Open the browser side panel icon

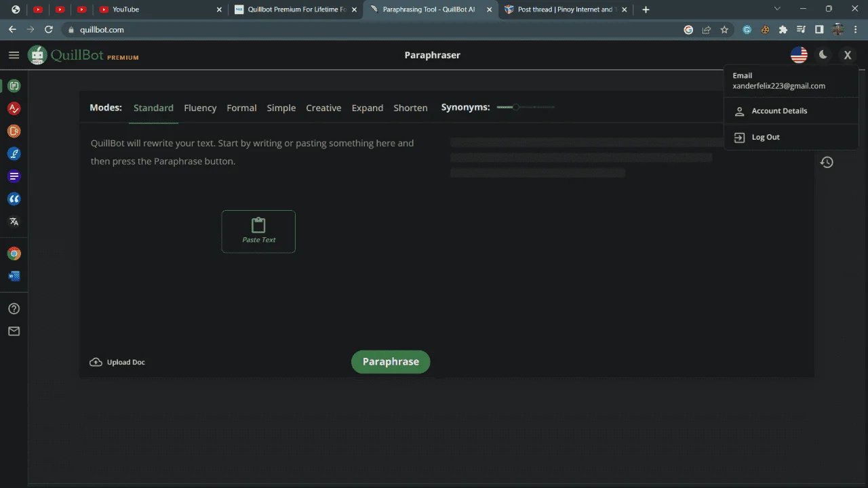point(819,30)
